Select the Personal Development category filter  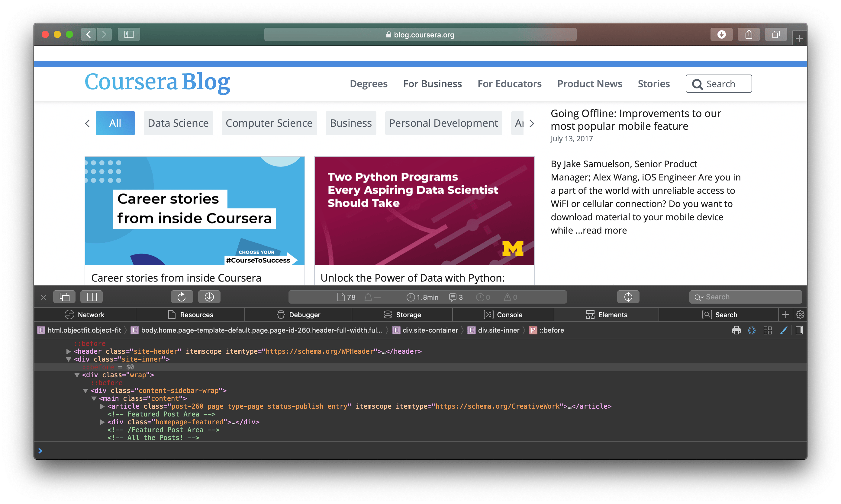443,123
